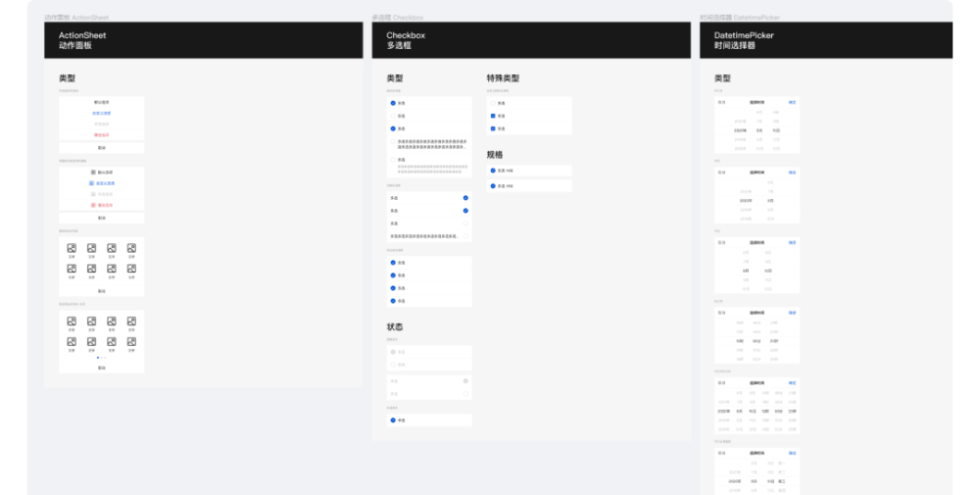Click first top-row image icon in paginated grid sheet
Viewport: 980px width, 495px height.
[x=72, y=322]
